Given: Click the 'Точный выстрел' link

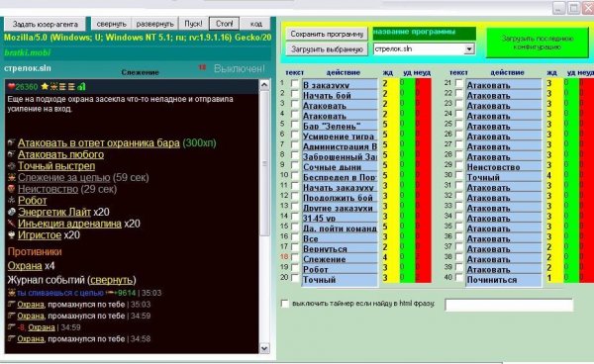Looking at the screenshot, I should [56, 166].
